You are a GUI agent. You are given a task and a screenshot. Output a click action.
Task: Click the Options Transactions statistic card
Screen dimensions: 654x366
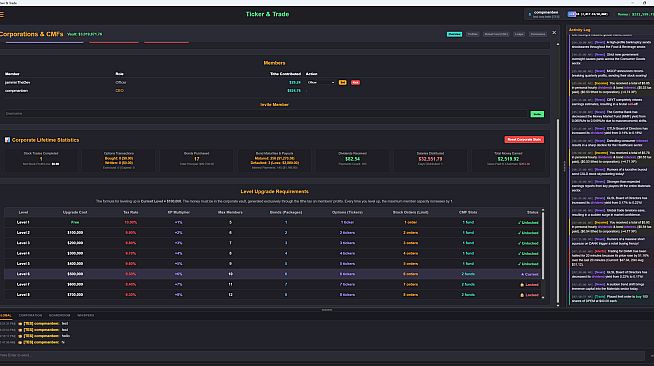point(118,160)
